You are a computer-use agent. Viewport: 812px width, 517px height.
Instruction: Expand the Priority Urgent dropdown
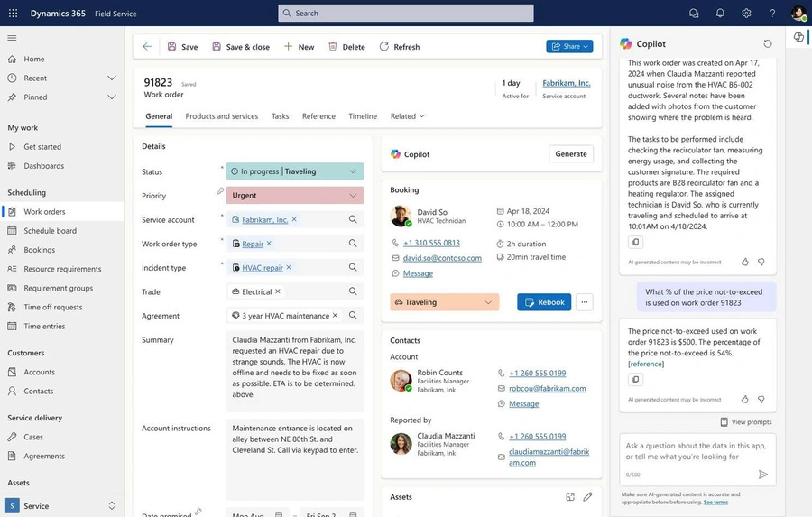click(x=352, y=196)
